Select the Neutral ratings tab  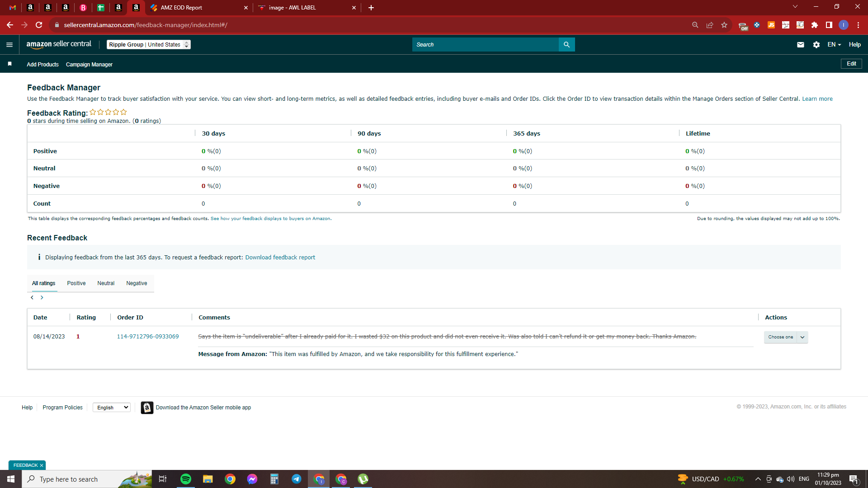(106, 283)
